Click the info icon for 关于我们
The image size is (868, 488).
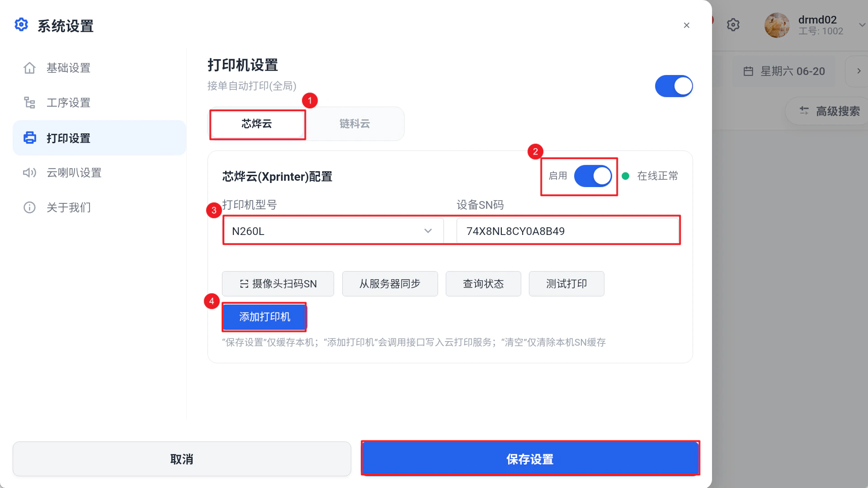coord(29,207)
